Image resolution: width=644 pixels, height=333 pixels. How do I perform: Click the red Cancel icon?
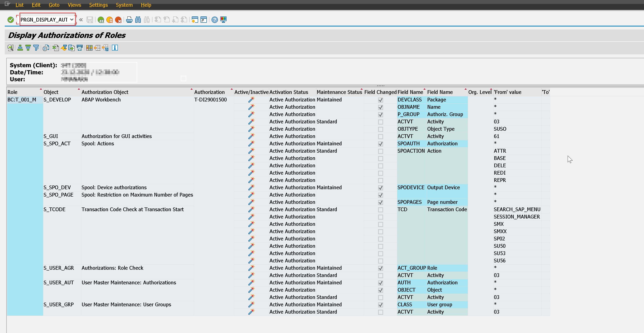pyautogui.click(x=118, y=20)
